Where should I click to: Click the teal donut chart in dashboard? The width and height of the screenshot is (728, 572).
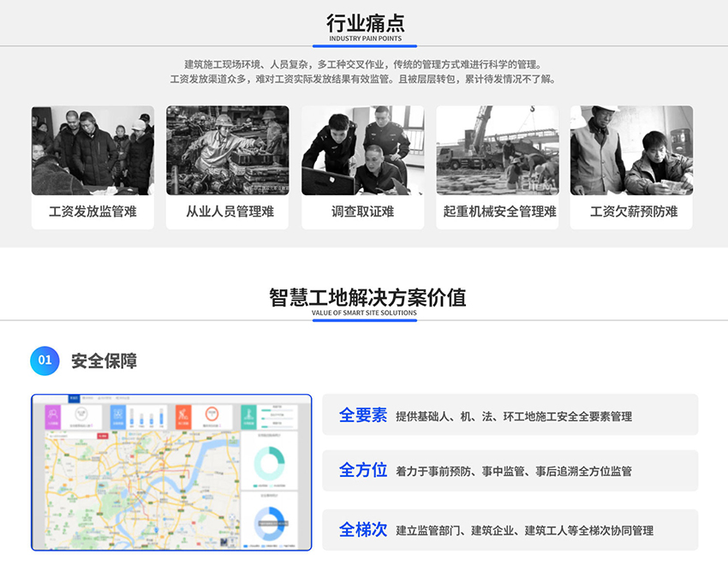click(x=269, y=463)
